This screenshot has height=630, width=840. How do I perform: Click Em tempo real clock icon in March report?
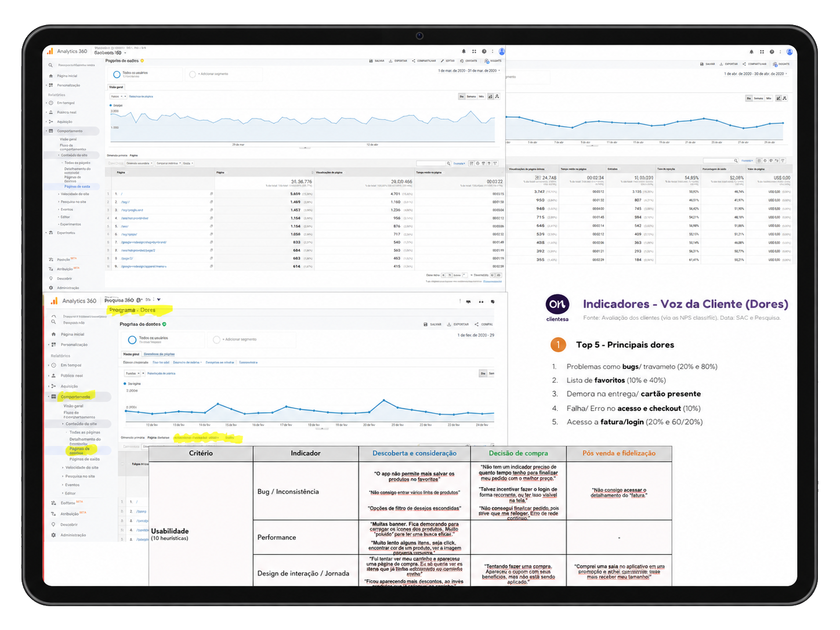pos(51,103)
